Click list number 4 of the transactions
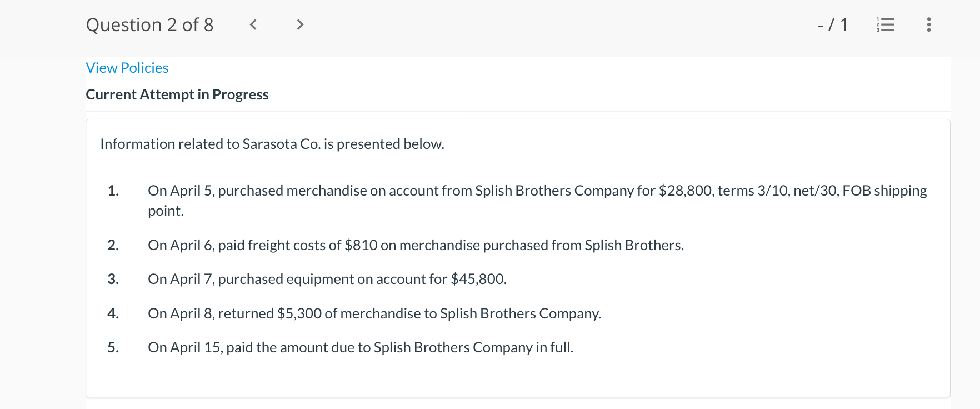 113,313
